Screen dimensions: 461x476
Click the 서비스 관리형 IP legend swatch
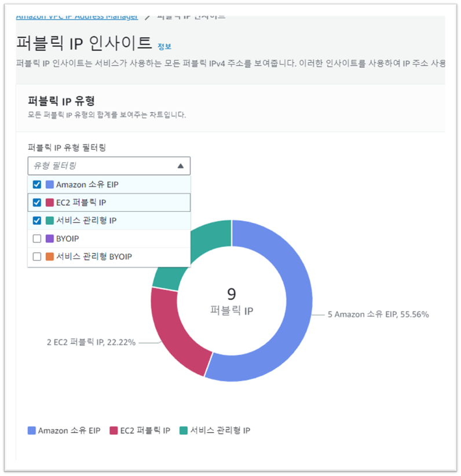tap(184, 430)
